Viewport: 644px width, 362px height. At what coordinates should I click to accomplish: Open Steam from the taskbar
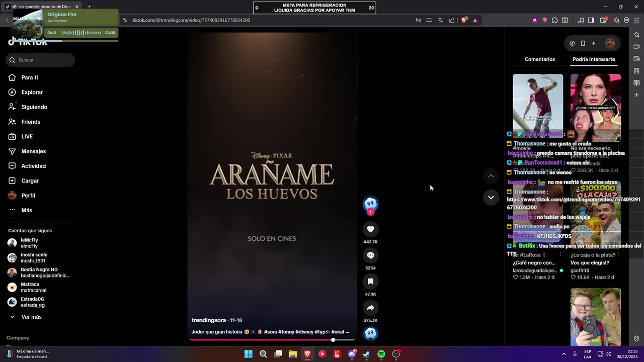366,354
